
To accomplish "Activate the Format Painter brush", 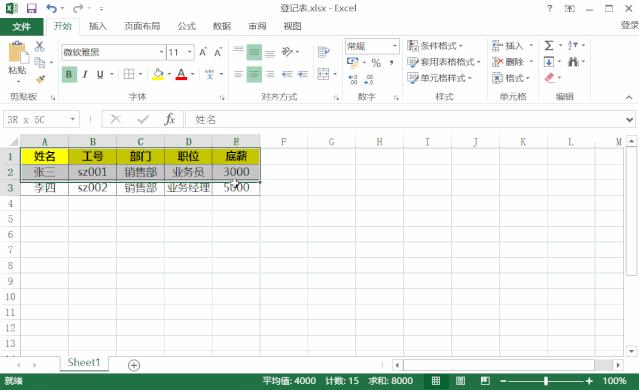I will click(x=40, y=79).
